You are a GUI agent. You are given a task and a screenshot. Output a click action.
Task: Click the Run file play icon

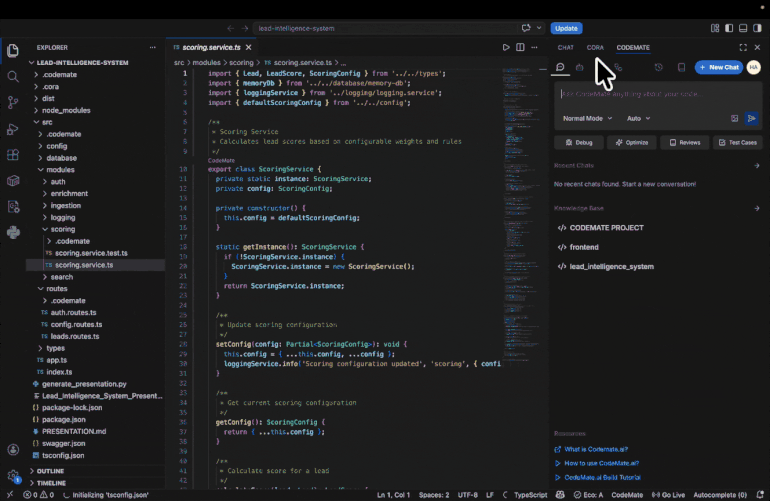click(506, 48)
